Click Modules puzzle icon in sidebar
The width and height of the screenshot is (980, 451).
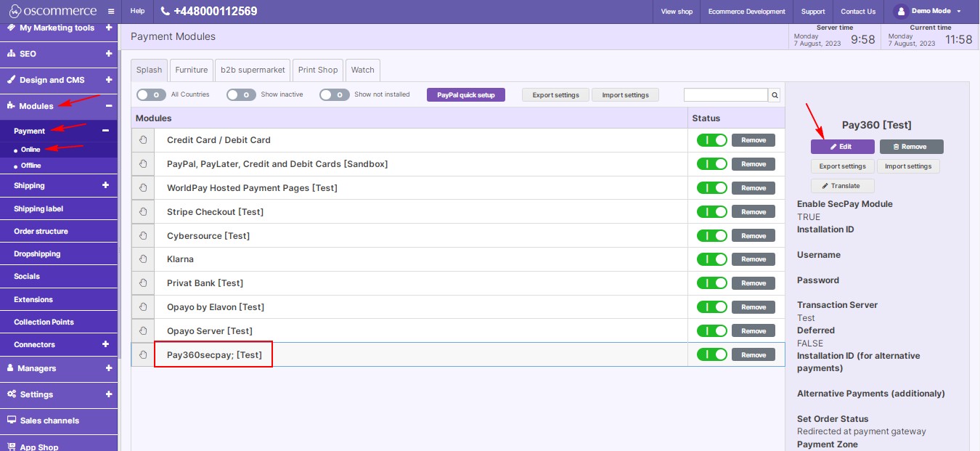11,106
